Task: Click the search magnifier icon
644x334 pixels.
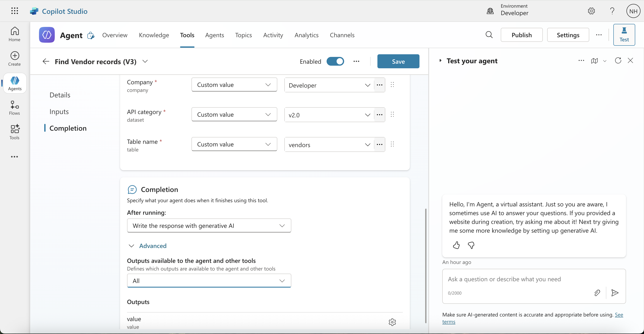Action: pyautogui.click(x=489, y=35)
